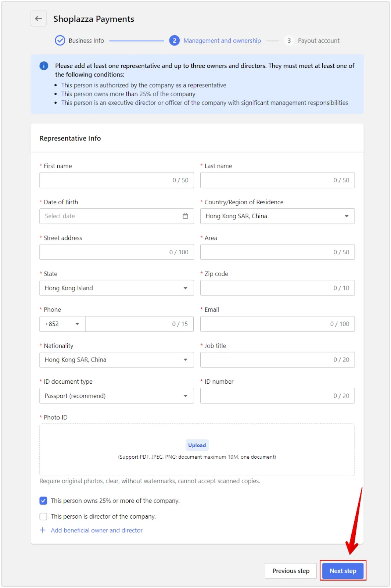The height and width of the screenshot is (588, 391).
Task: Open the State dropdown showing Hong Kong Island
Action: (x=116, y=288)
